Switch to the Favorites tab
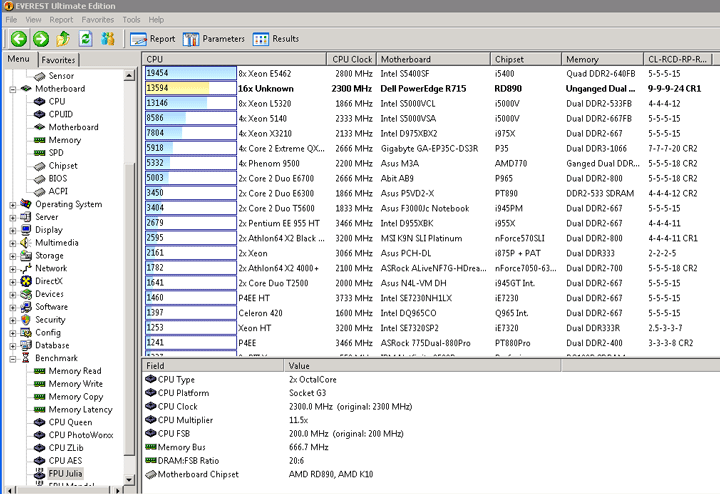Viewport: 720px width, 494px height. coord(58,60)
